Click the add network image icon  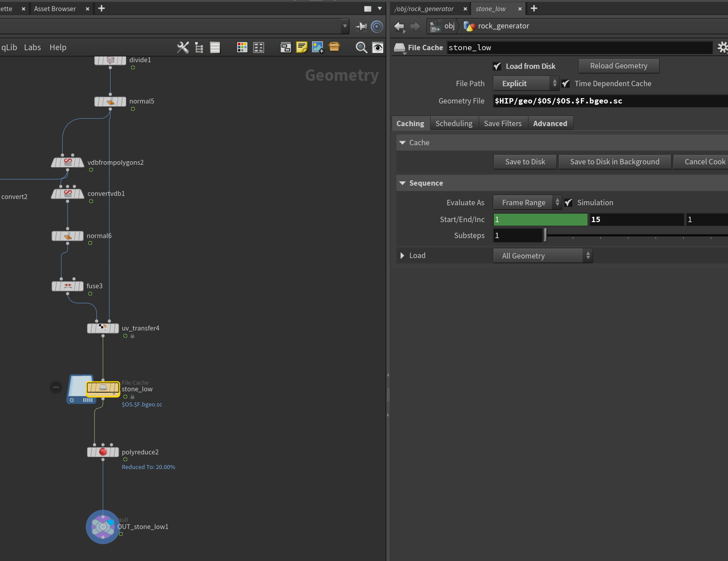pos(318,48)
